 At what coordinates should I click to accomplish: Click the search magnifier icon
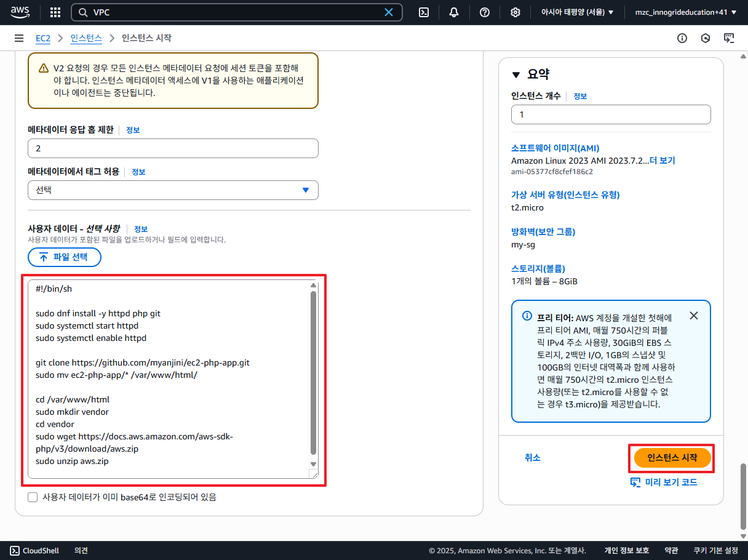[83, 12]
